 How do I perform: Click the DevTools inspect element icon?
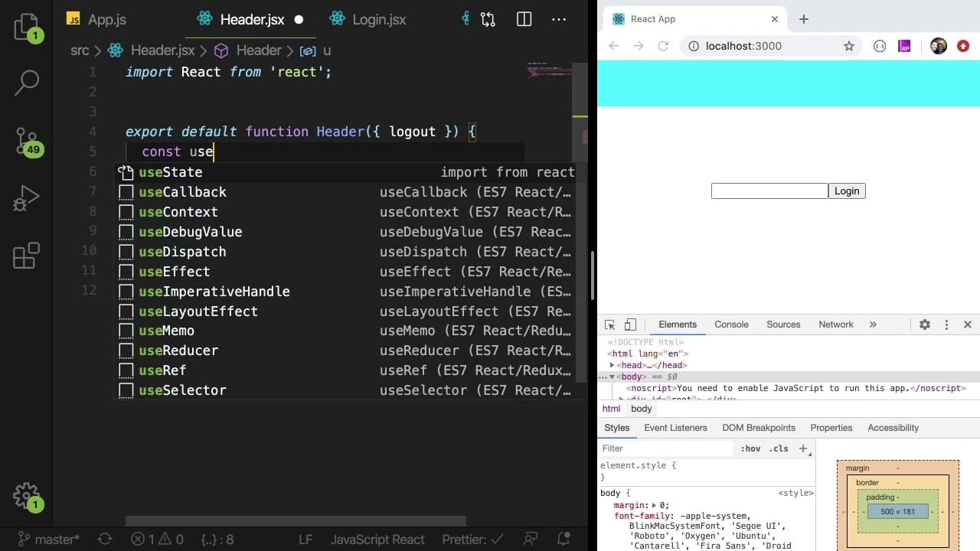click(x=609, y=324)
